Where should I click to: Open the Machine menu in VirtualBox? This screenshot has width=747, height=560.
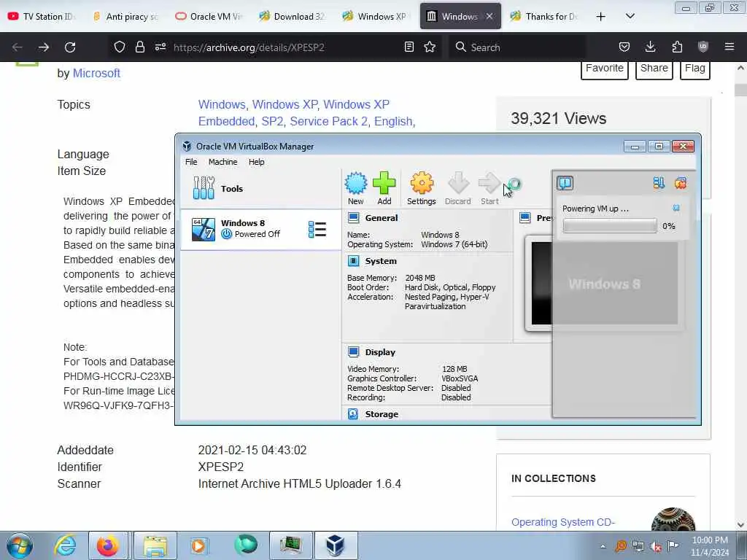coord(223,162)
